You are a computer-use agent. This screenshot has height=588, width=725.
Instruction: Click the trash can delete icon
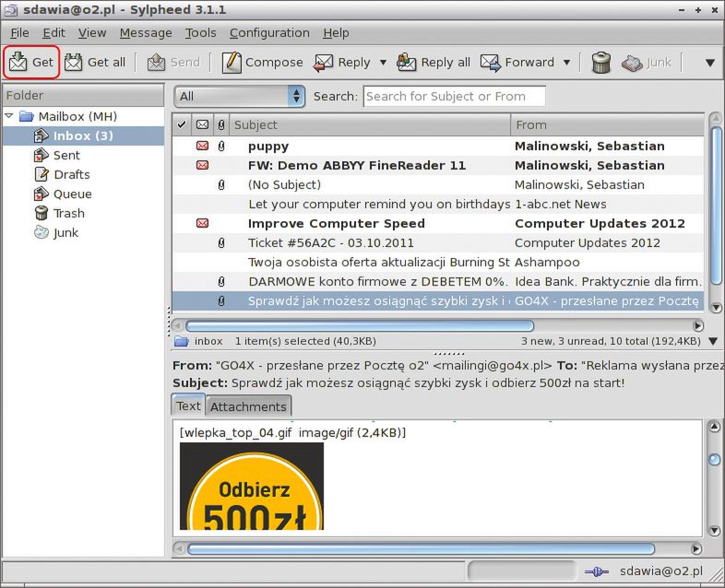601,63
